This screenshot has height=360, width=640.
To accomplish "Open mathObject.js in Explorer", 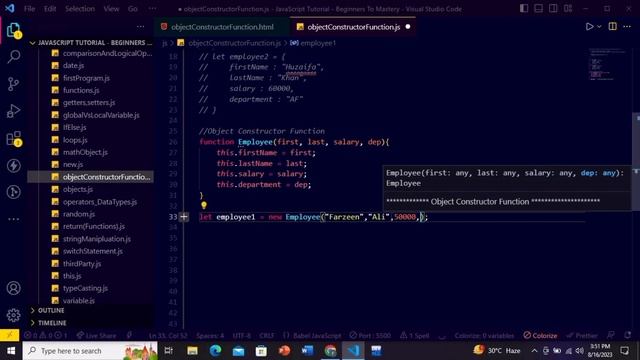I will [x=85, y=152].
